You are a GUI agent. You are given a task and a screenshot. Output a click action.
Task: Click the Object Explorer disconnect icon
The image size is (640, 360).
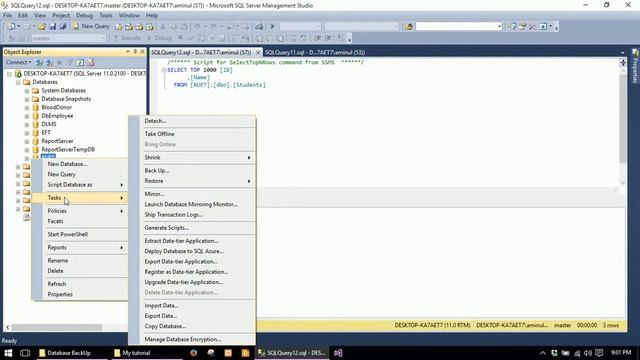(x=49, y=62)
